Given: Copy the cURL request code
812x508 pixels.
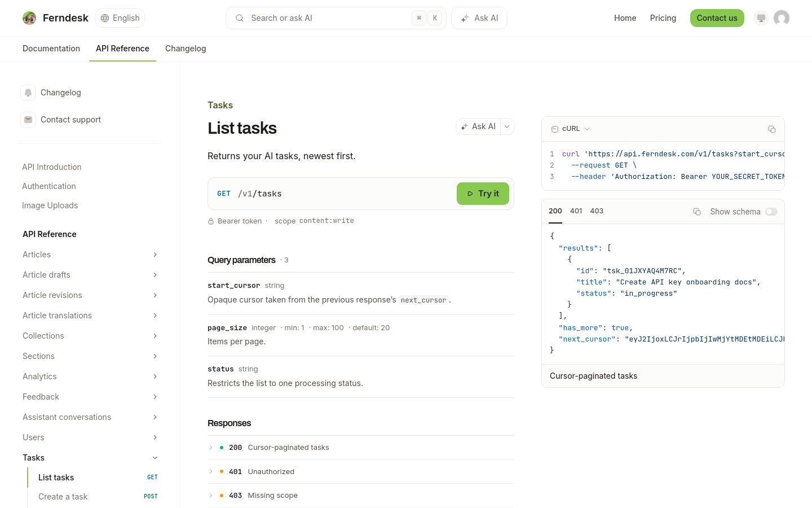Looking at the screenshot, I should [x=772, y=129].
